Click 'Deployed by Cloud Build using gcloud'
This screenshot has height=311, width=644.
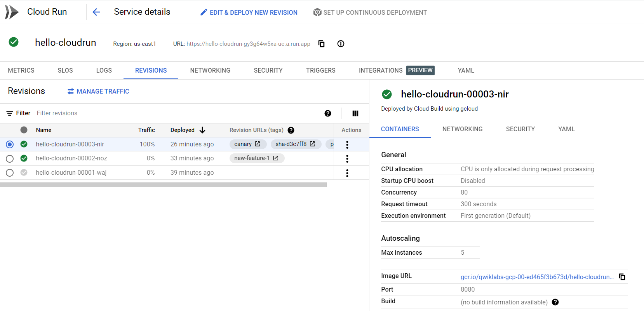[x=429, y=109]
